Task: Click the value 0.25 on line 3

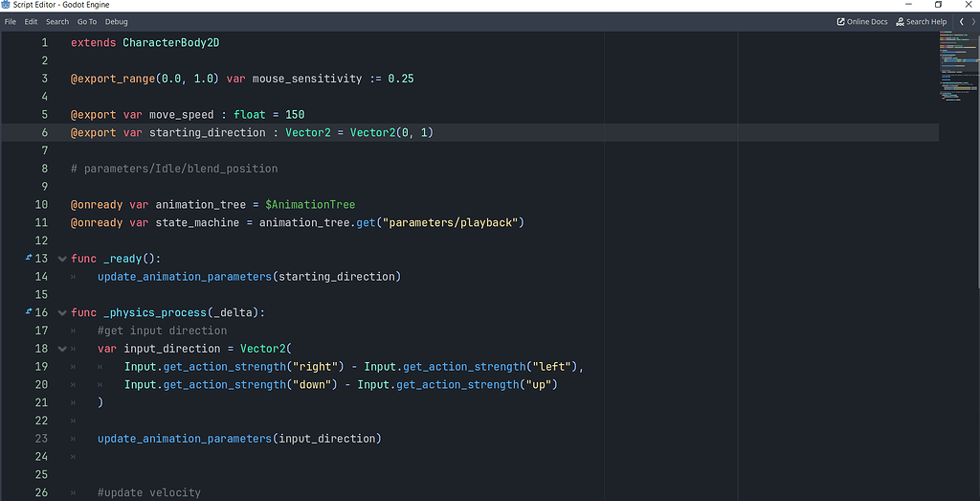Action: (x=401, y=79)
